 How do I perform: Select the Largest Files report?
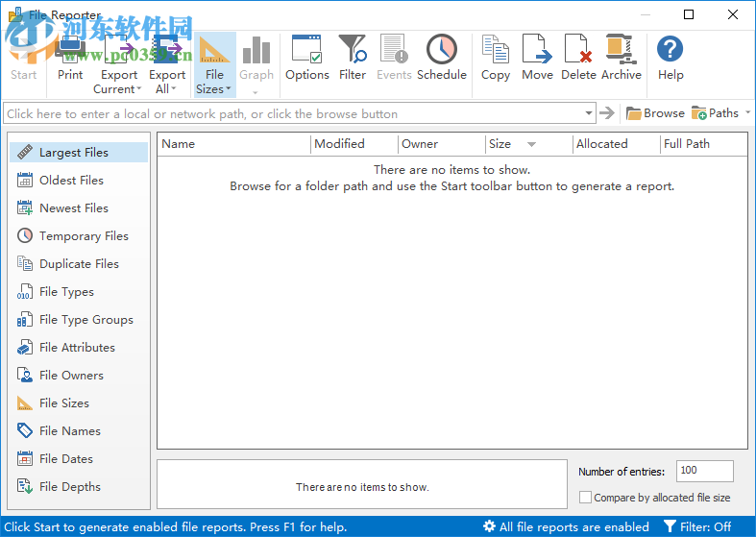(79, 153)
